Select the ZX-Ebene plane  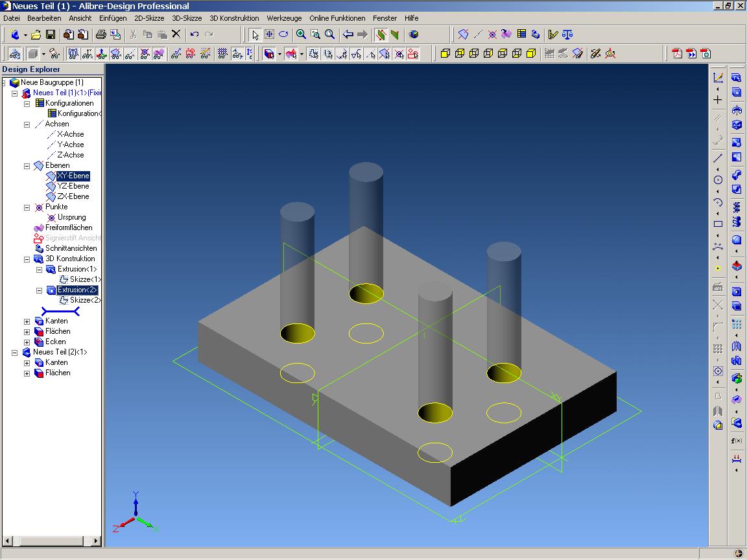click(73, 196)
